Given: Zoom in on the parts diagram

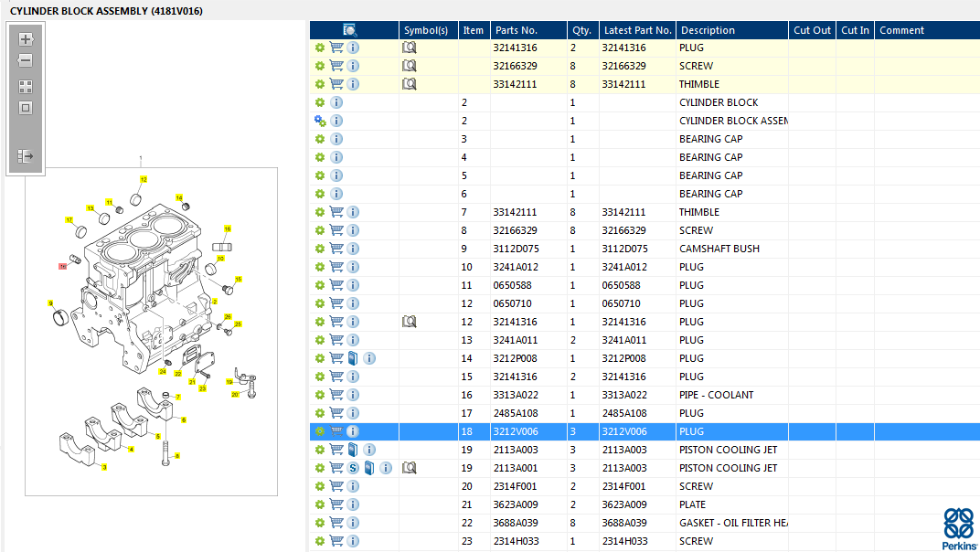Looking at the screenshot, I should (x=26, y=39).
